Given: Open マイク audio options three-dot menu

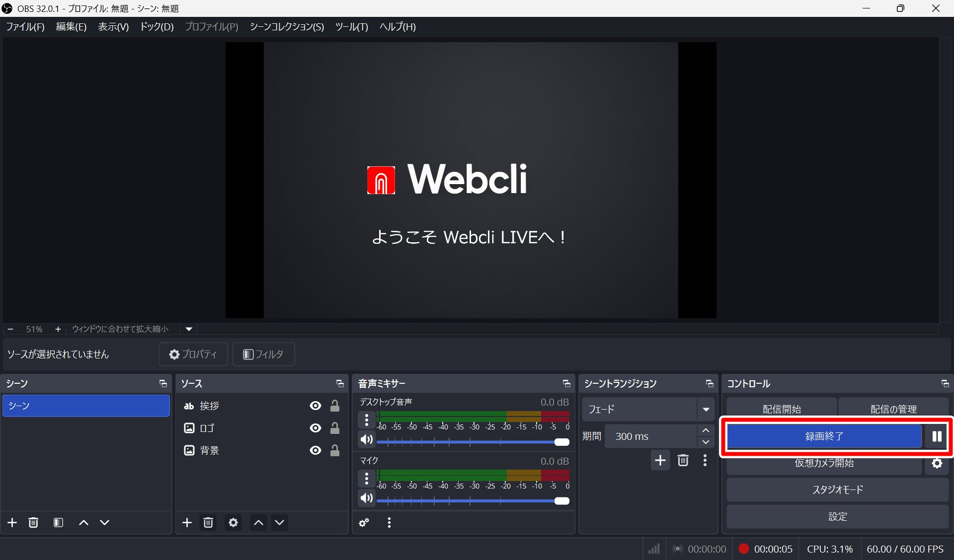Looking at the screenshot, I should coord(367,479).
